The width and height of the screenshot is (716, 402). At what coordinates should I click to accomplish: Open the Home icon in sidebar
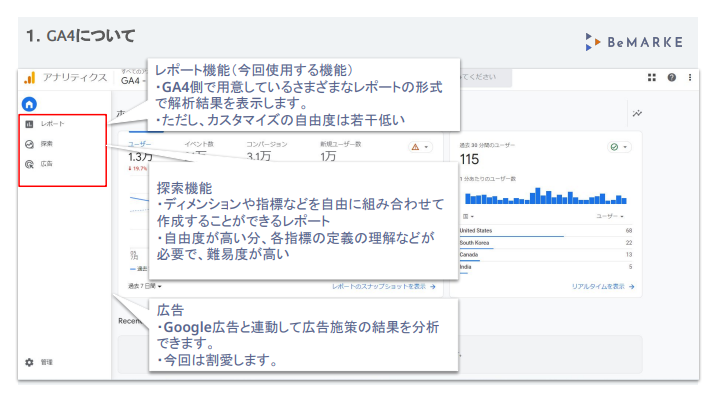point(29,104)
